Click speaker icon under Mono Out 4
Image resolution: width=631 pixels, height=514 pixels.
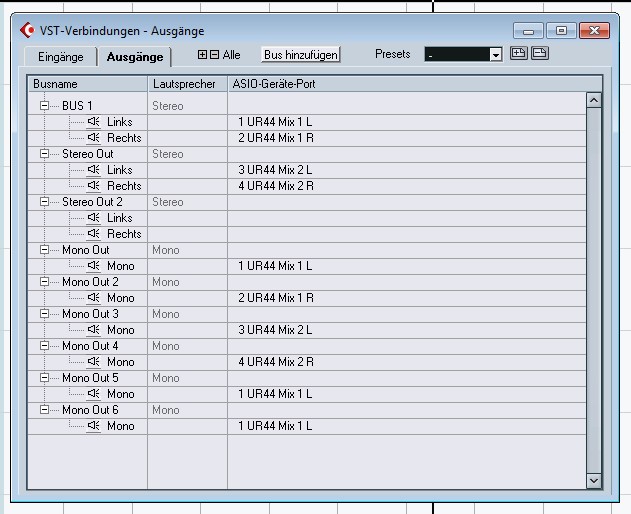click(93, 361)
